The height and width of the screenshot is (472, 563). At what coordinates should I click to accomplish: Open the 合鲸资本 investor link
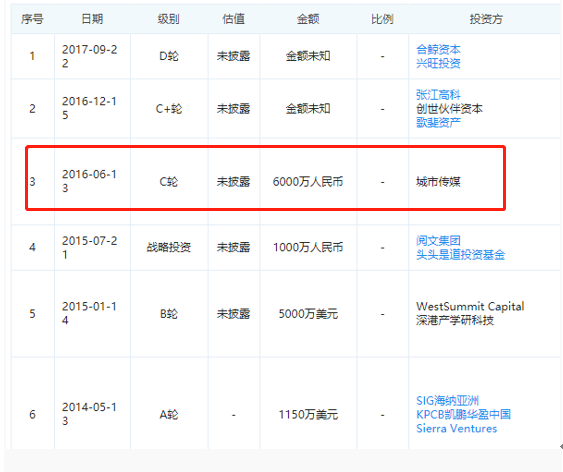coord(438,49)
